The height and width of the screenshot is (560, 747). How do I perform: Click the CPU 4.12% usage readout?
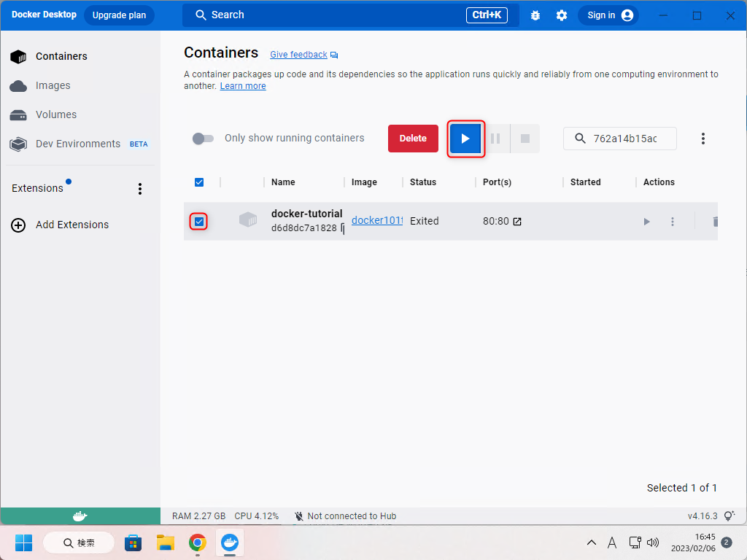pos(256,516)
